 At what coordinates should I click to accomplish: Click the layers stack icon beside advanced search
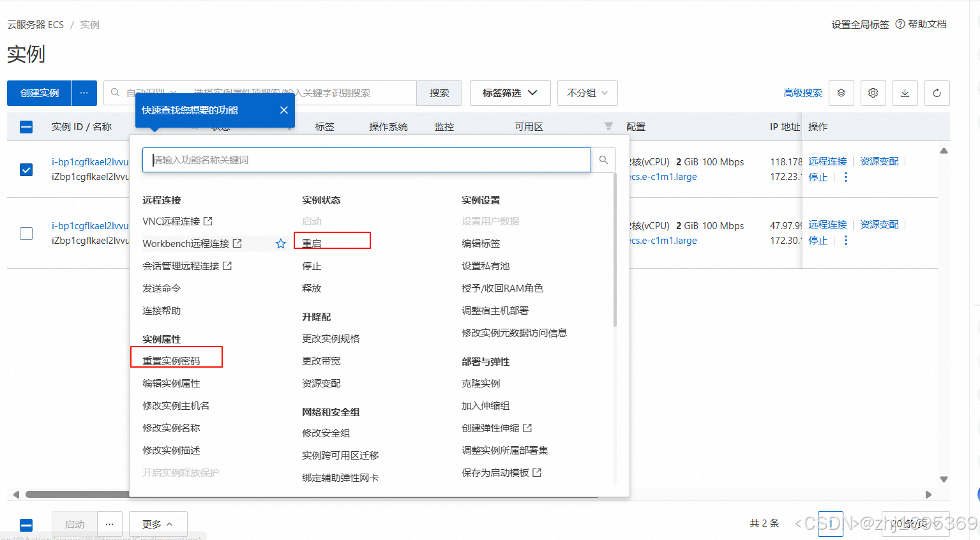[x=841, y=93]
